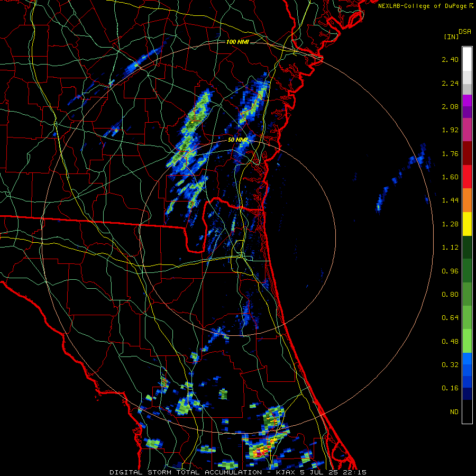Click the [IN] units label
This screenshot has height=476, width=476.
click(x=451, y=36)
